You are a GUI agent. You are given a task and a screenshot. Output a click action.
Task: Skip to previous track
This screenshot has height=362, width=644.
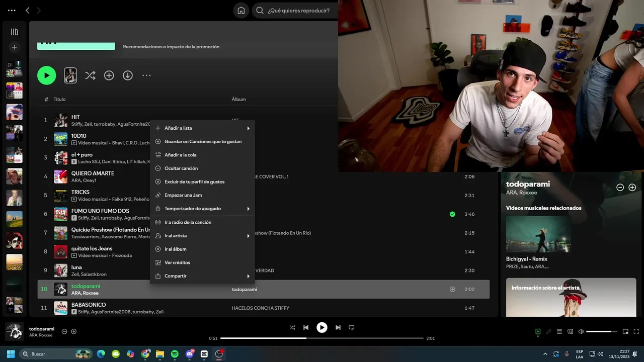(306, 327)
